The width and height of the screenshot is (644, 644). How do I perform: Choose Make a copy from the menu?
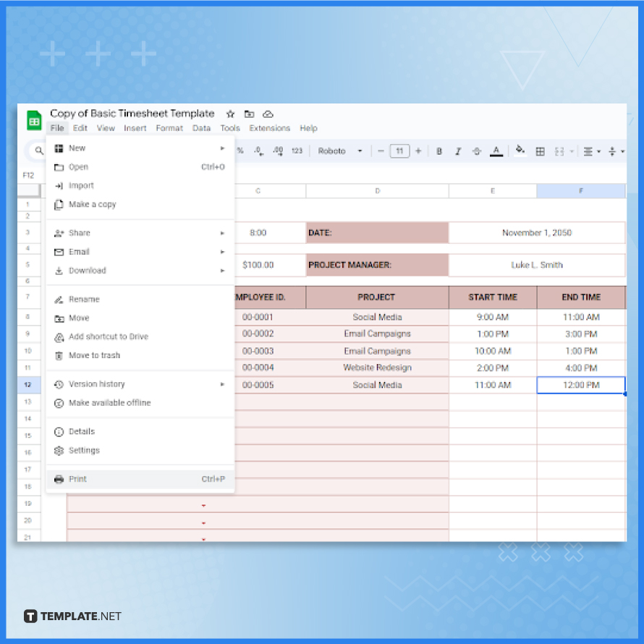point(89,204)
